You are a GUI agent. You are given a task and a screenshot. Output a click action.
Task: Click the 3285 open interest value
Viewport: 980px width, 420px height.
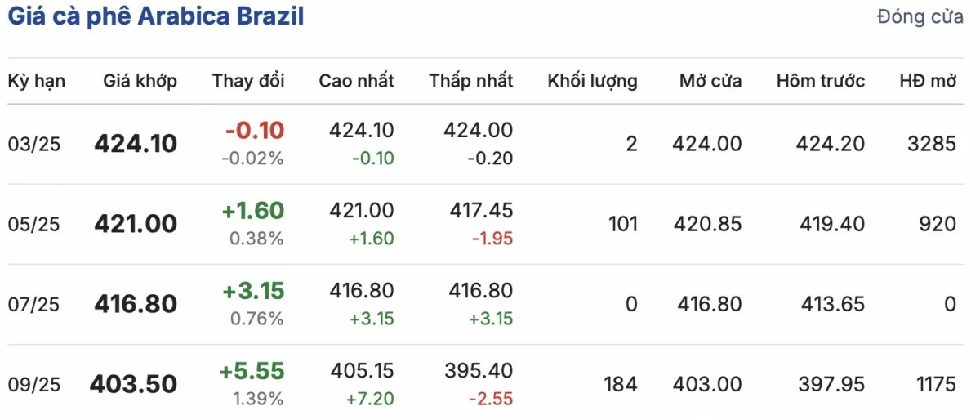(x=931, y=144)
